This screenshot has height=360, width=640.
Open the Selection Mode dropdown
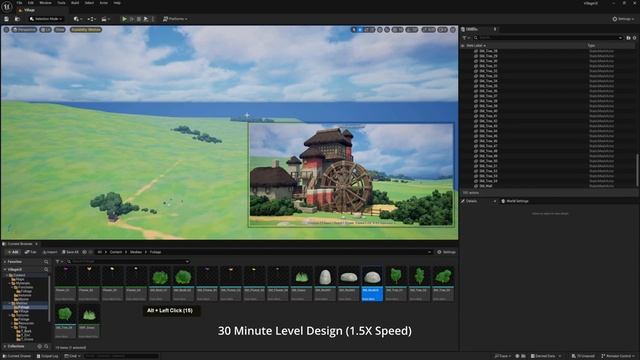coord(46,19)
